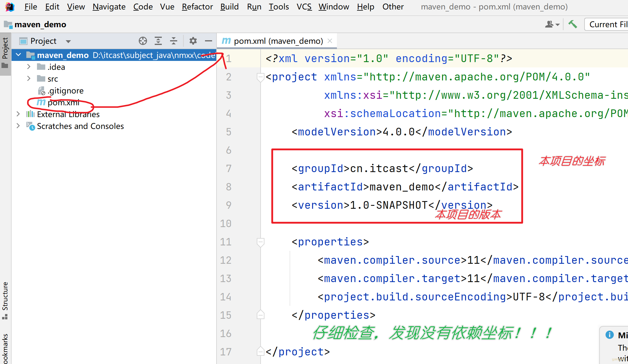Click the Collapse All icon in Project panel

coord(174,41)
